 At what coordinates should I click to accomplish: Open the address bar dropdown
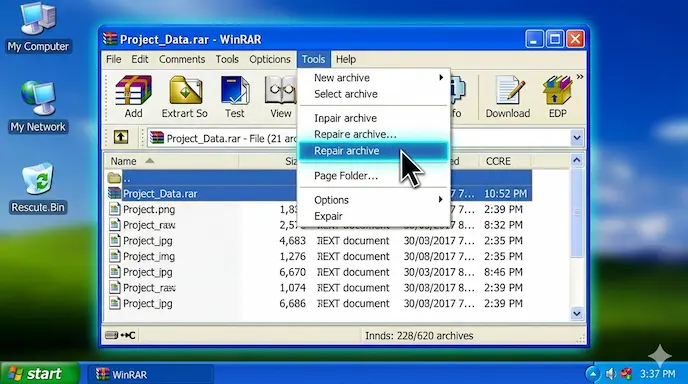[577, 138]
